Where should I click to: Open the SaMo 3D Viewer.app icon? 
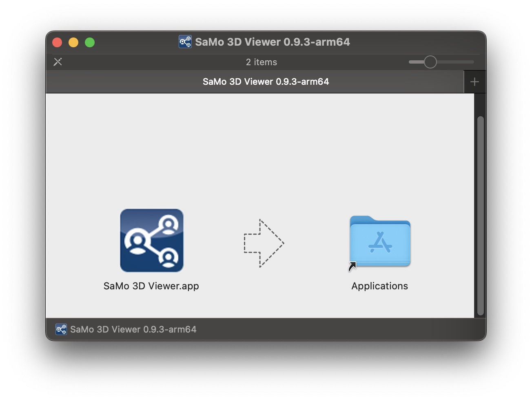[151, 240]
